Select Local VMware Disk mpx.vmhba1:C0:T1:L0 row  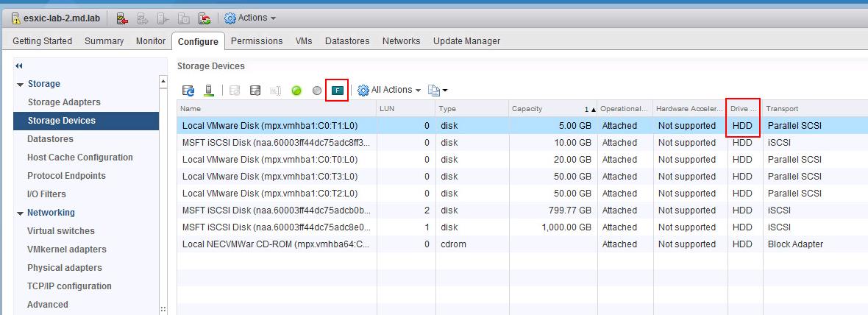(x=522, y=126)
